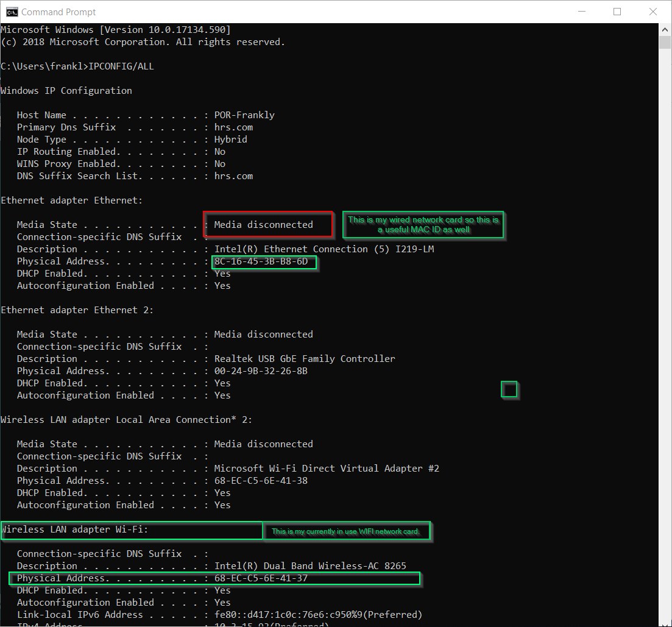
Task: Click the Command Prompt title bar icon
Action: [12, 12]
